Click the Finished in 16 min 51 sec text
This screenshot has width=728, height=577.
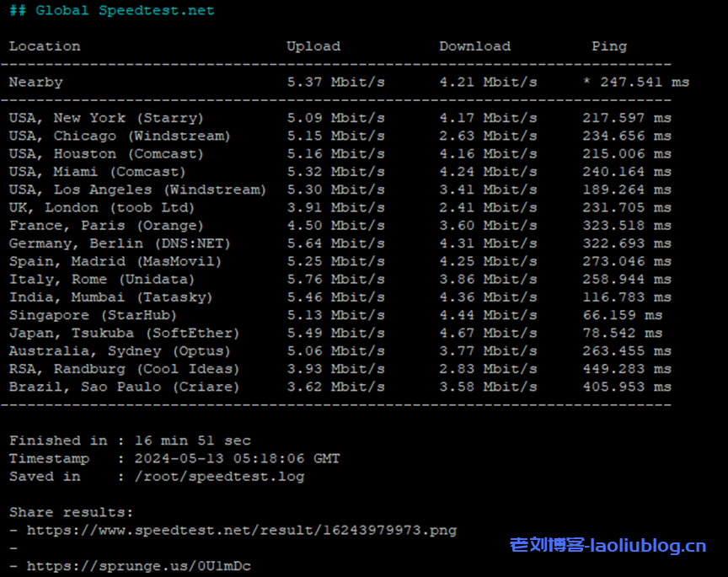pos(130,441)
